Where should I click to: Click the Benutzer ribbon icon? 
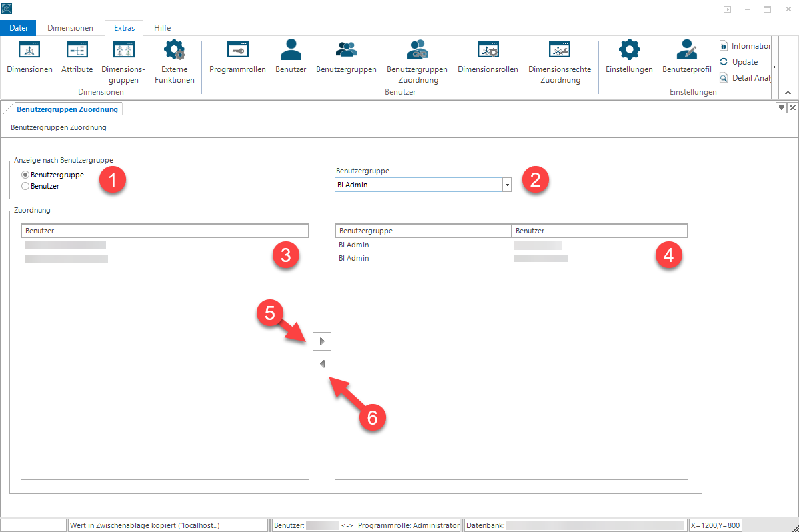[x=291, y=56]
